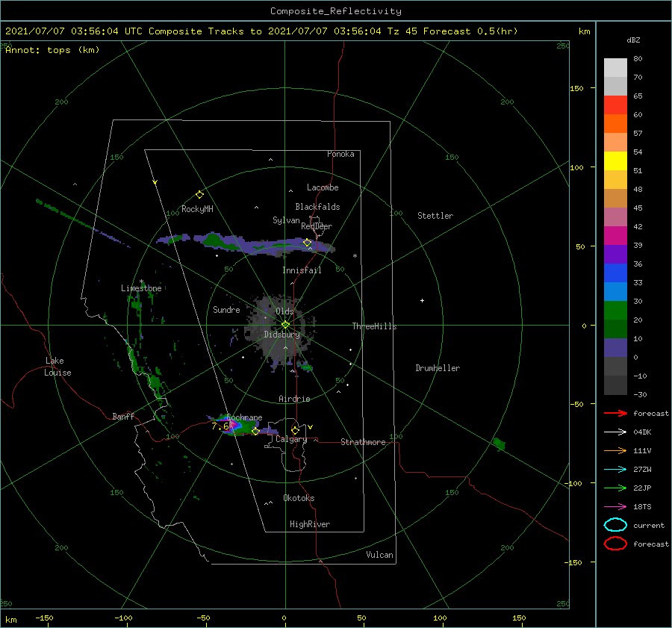672x628 pixels.
Task: Select the green 20-30 dBZ color swatch
Action: click(615, 310)
